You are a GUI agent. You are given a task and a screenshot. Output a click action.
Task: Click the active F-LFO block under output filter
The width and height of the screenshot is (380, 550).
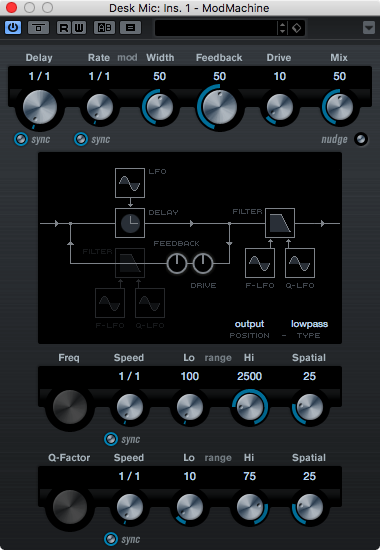point(260,263)
